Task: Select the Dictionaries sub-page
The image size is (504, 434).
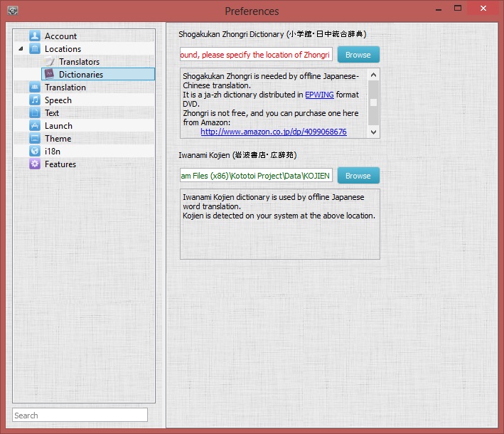Action: click(x=98, y=74)
